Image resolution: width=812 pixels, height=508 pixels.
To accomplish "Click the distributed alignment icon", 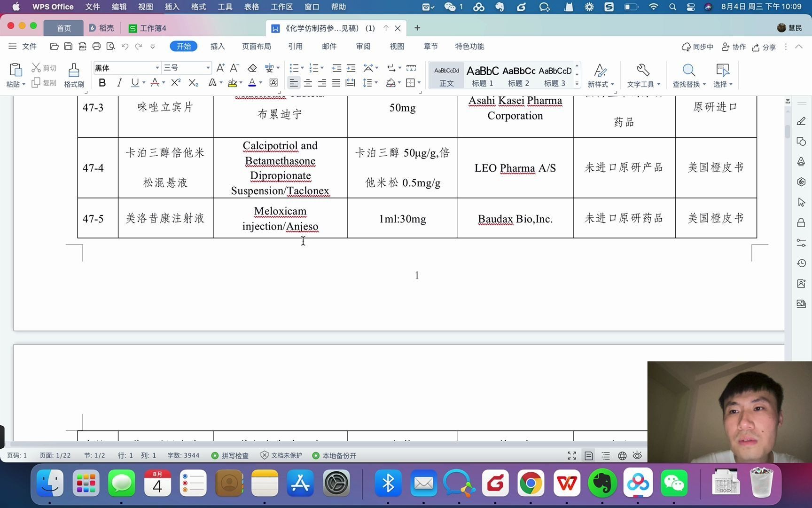I will click(350, 83).
